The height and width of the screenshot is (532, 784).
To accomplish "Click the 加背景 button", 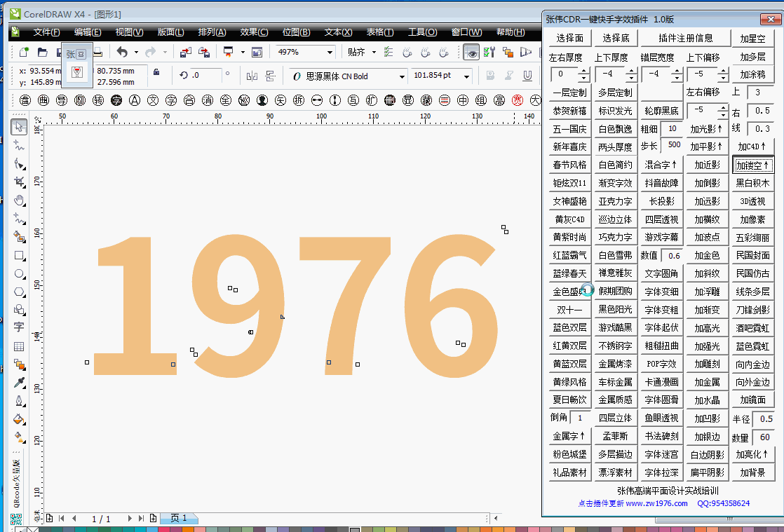I will [x=752, y=472].
